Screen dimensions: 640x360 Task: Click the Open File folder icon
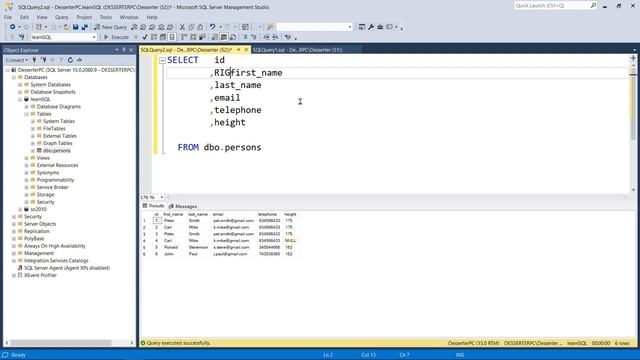(66, 27)
